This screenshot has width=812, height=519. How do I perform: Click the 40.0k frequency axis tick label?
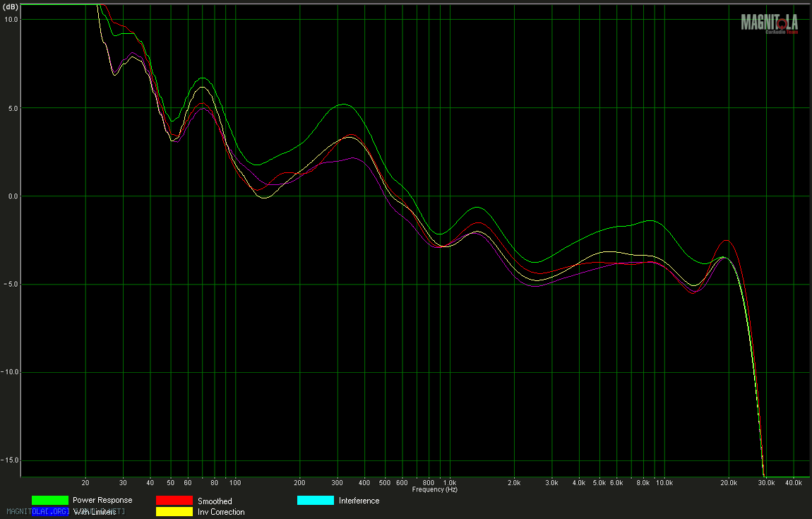793,483
